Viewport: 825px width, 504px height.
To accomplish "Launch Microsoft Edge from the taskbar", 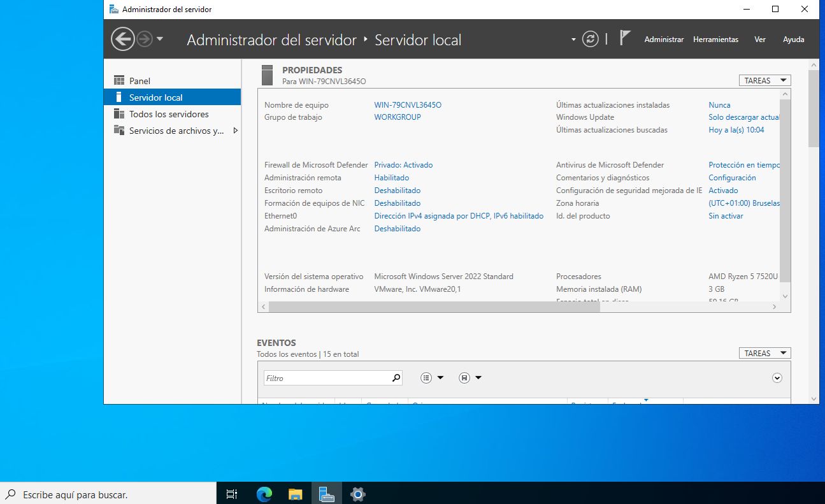I will pos(264,494).
